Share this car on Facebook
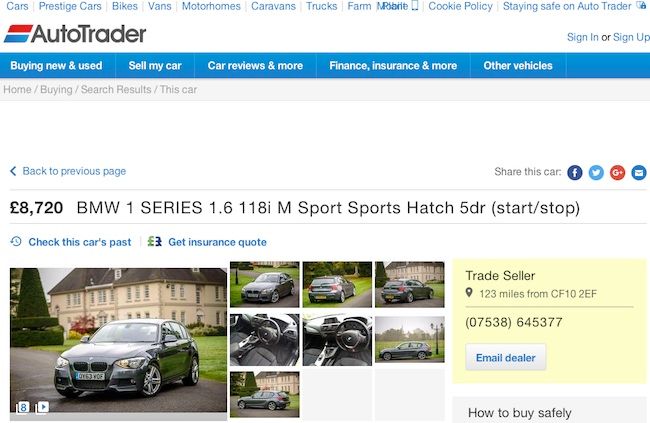The image size is (650, 423). [575, 172]
